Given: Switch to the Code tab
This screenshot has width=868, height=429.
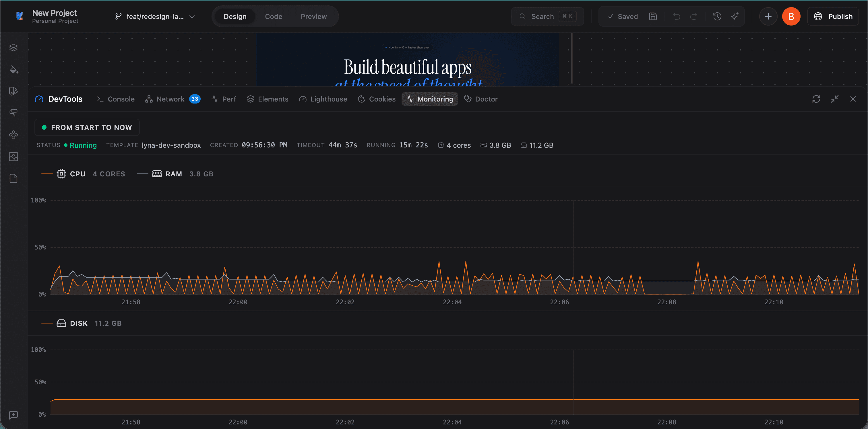Looking at the screenshot, I should point(273,16).
